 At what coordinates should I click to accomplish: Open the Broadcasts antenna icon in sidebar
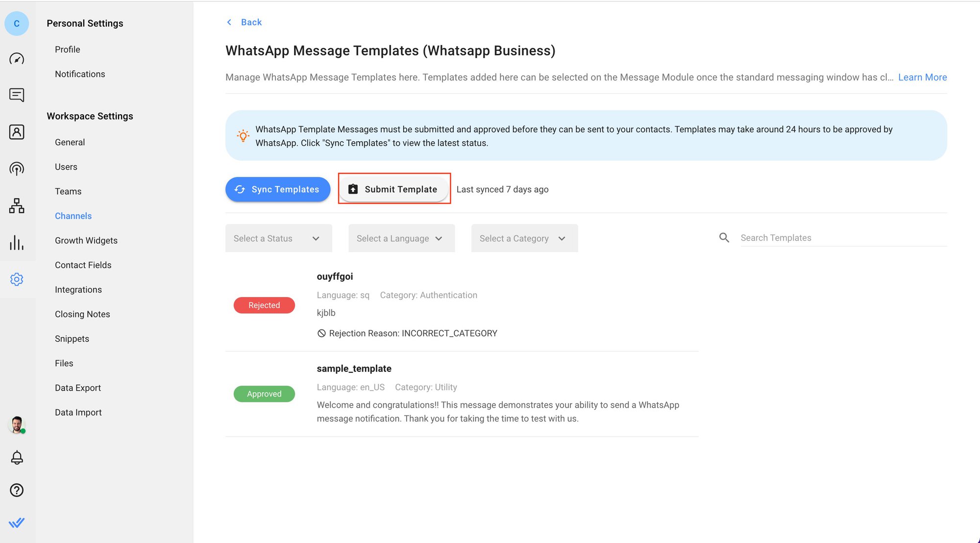tap(17, 169)
